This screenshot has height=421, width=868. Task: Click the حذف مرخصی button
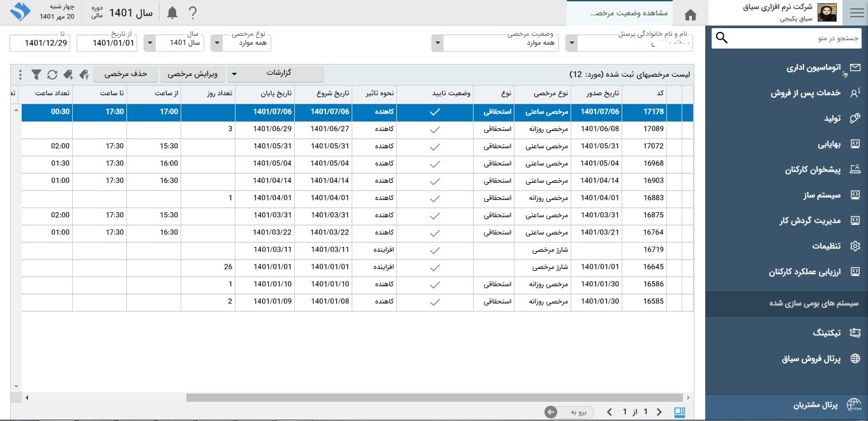126,74
